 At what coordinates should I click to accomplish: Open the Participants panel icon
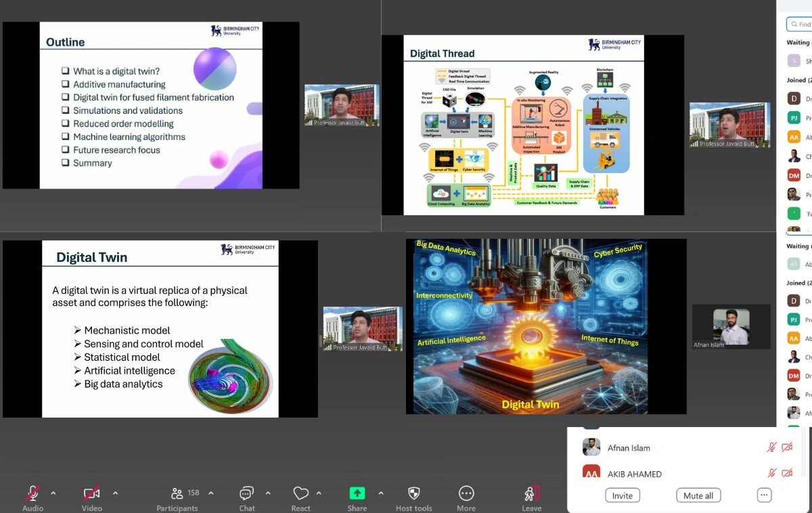pos(177,493)
